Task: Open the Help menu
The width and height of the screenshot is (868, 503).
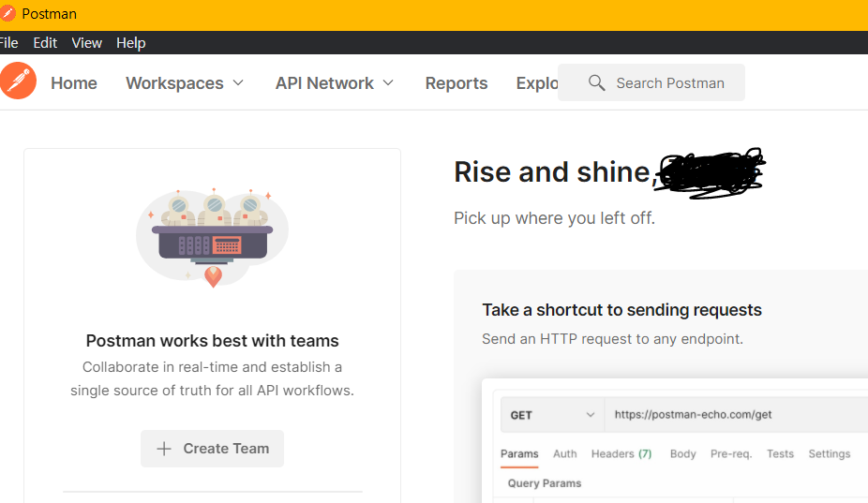Action: click(130, 42)
